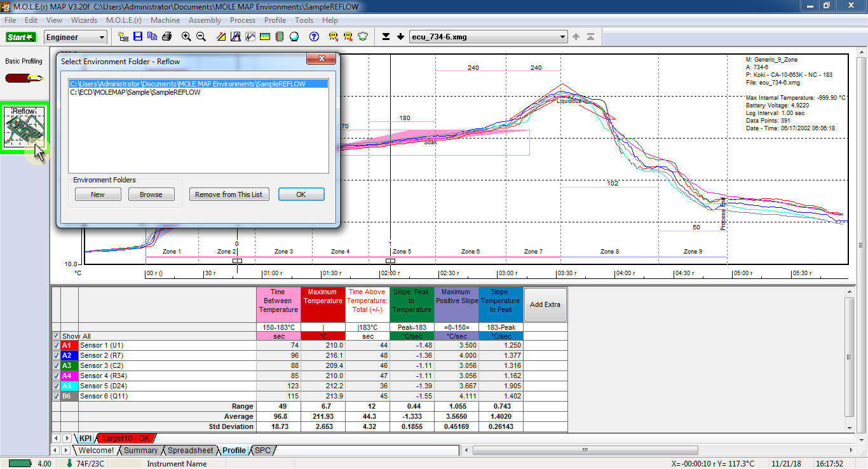Open the ecu_734-6.xmg file dropdown
The image size is (868, 469).
tap(488, 37)
